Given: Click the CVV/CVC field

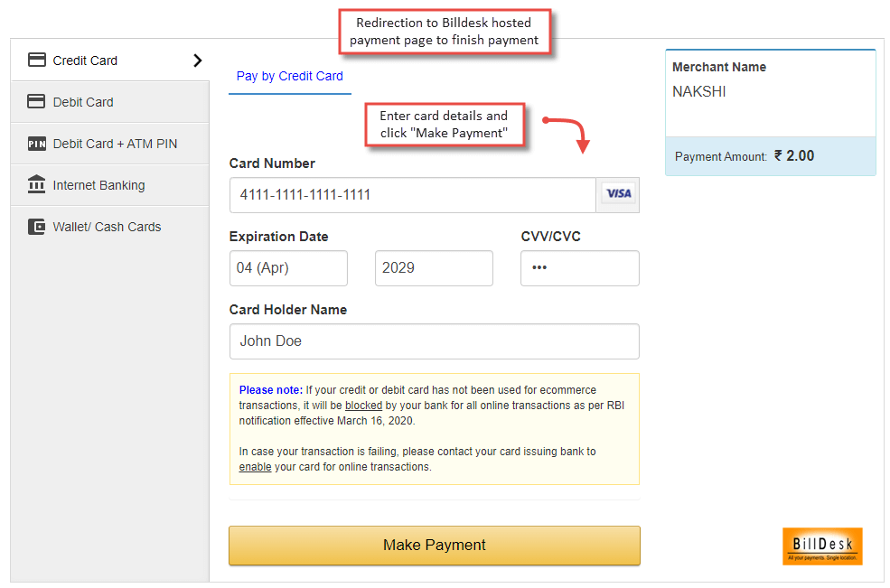Looking at the screenshot, I should [579, 267].
